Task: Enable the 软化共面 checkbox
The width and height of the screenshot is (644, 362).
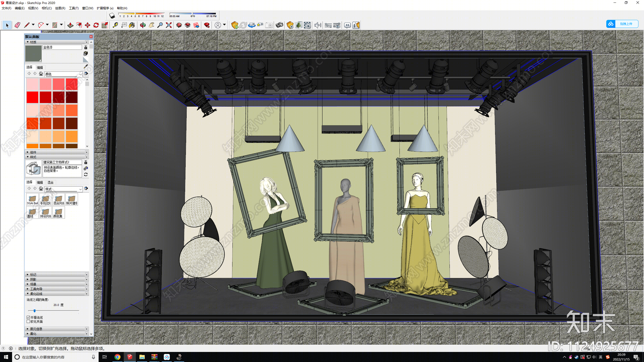Action: pyautogui.click(x=28, y=321)
